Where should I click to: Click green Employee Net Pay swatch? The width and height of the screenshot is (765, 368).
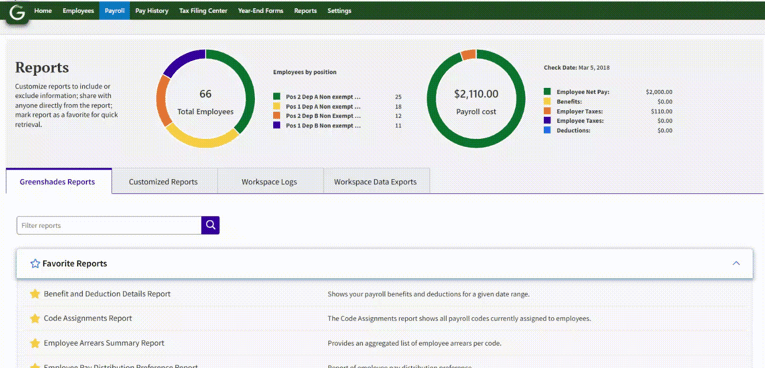coord(547,92)
